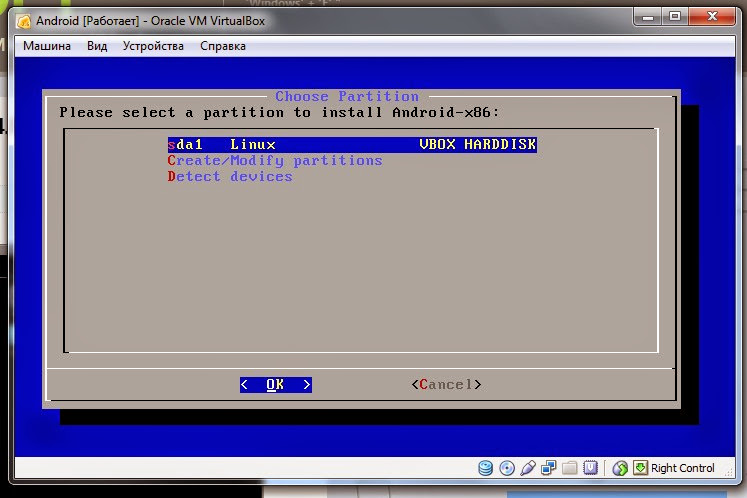
Task: Click the keyboard capture green arrow icon
Action: tap(640, 468)
